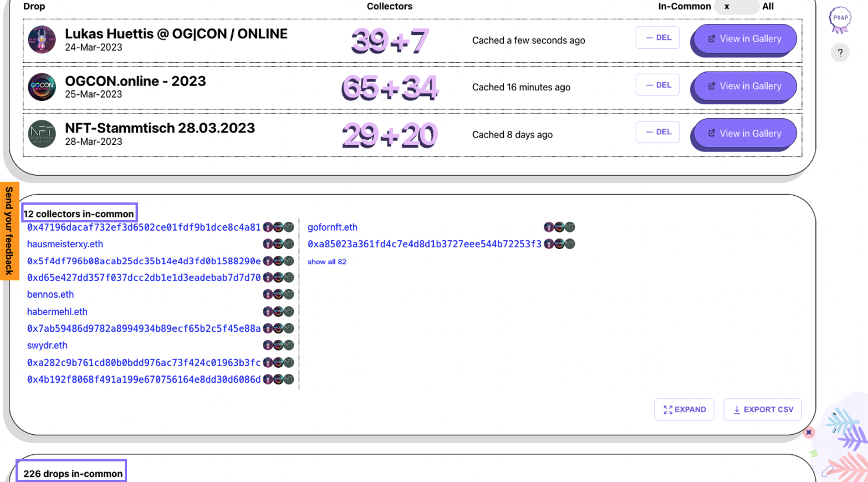Click the OGCON.online drop avatar

click(x=42, y=87)
